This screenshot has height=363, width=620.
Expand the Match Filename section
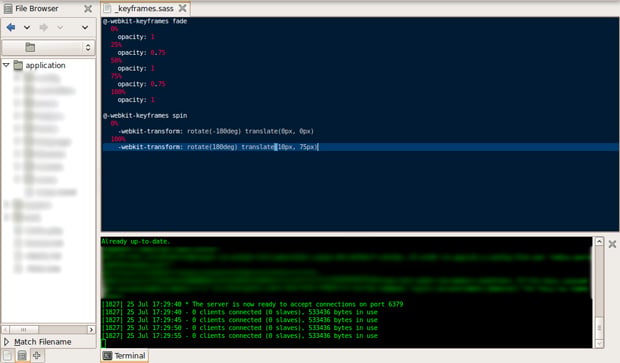(6, 341)
